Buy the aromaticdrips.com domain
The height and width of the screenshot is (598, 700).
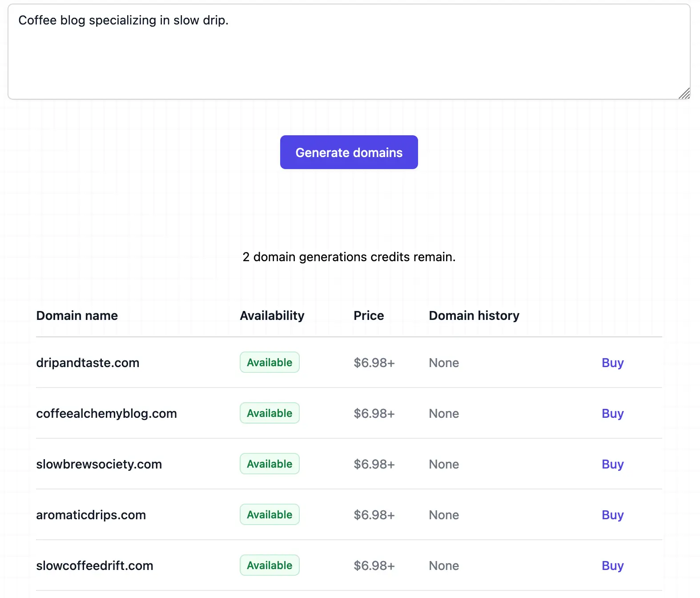pos(612,515)
